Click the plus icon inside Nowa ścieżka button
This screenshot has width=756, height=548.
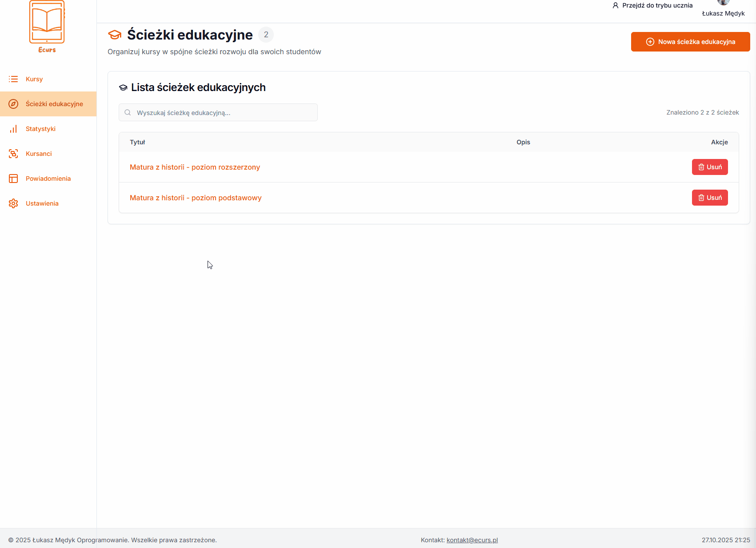(x=650, y=41)
